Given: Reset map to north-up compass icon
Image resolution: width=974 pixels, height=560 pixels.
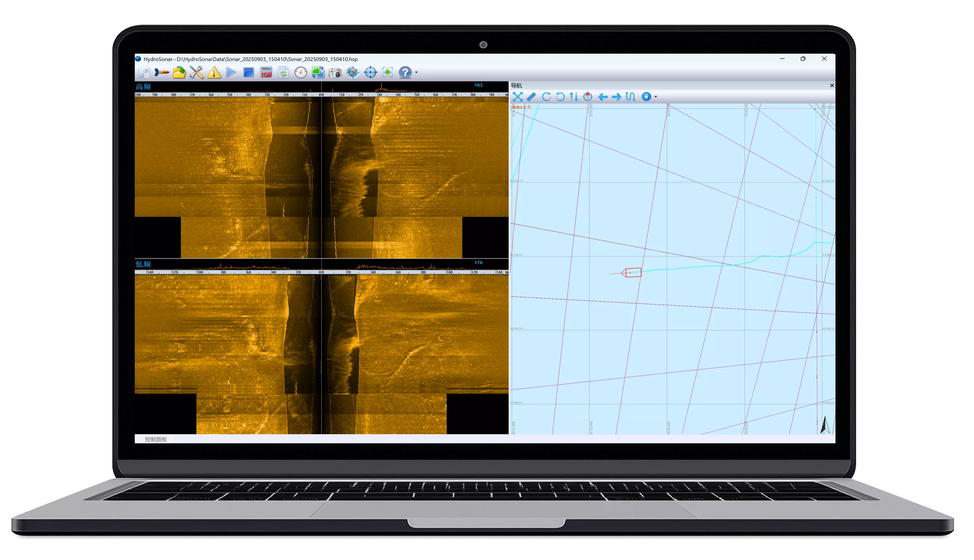Looking at the screenshot, I should (x=588, y=96).
